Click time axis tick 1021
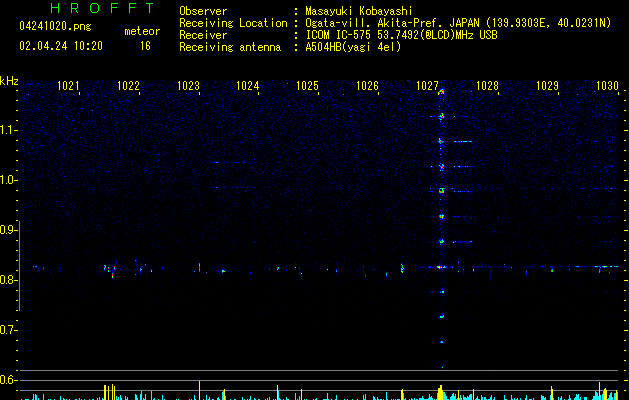The width and height of the screenshot is (629, 400). click(x=68, y=85)
